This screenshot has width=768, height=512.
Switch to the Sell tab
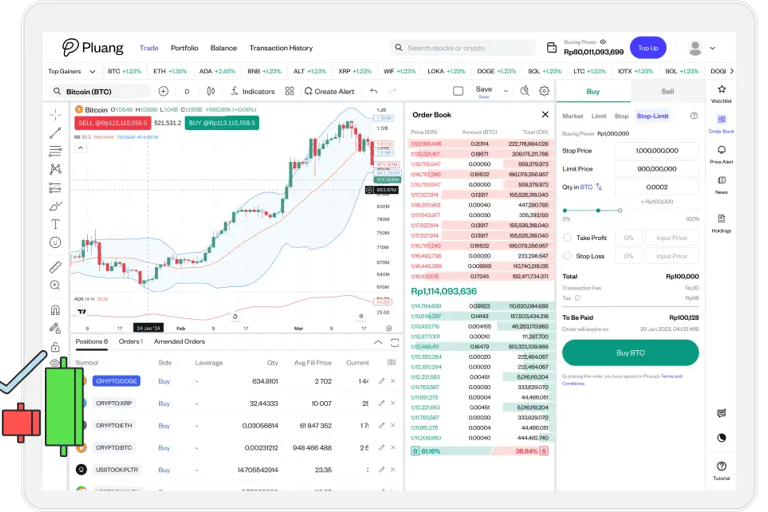(x=668, y=92)
